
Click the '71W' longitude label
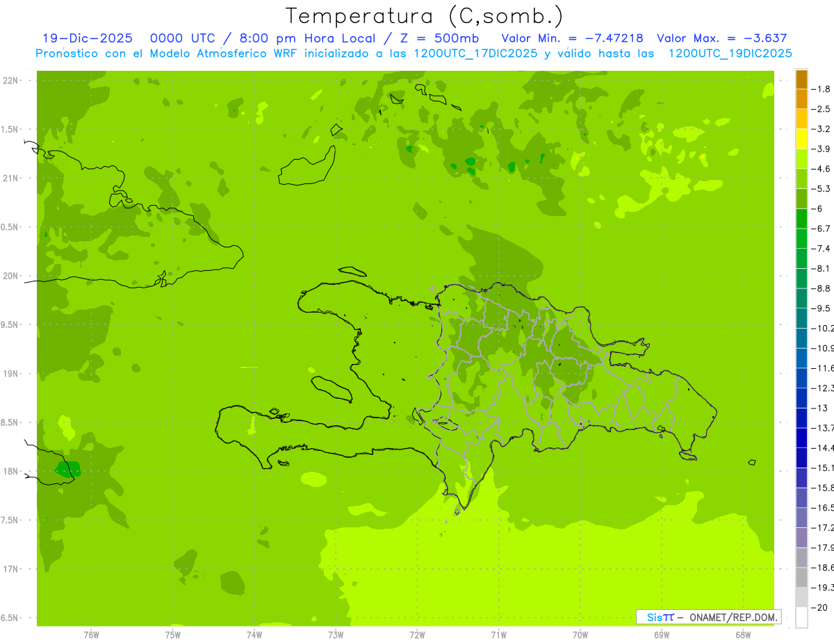pos(498,634)
